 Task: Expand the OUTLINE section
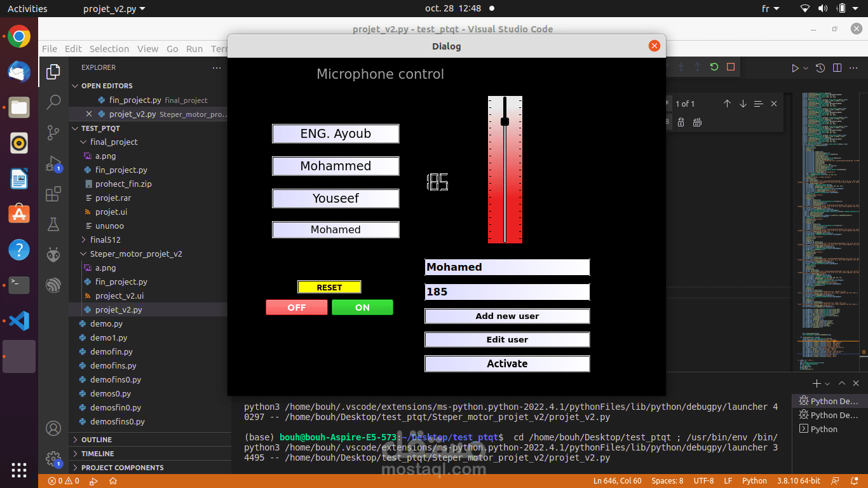[x=97, y=440]
